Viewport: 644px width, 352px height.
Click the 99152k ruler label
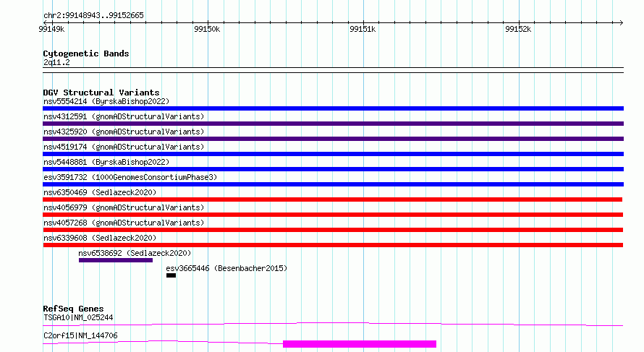click(x=518, y=29)
